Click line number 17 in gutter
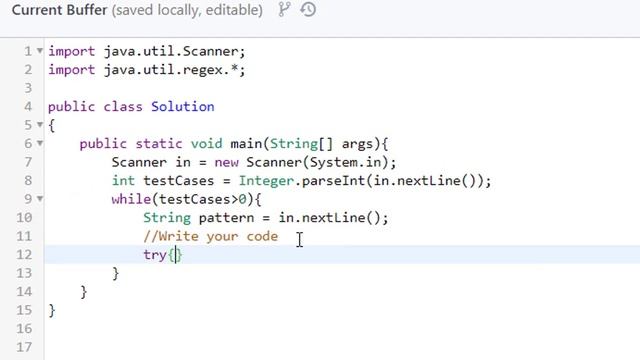Viewport: 640px width, 360px height. pos(24,347)
